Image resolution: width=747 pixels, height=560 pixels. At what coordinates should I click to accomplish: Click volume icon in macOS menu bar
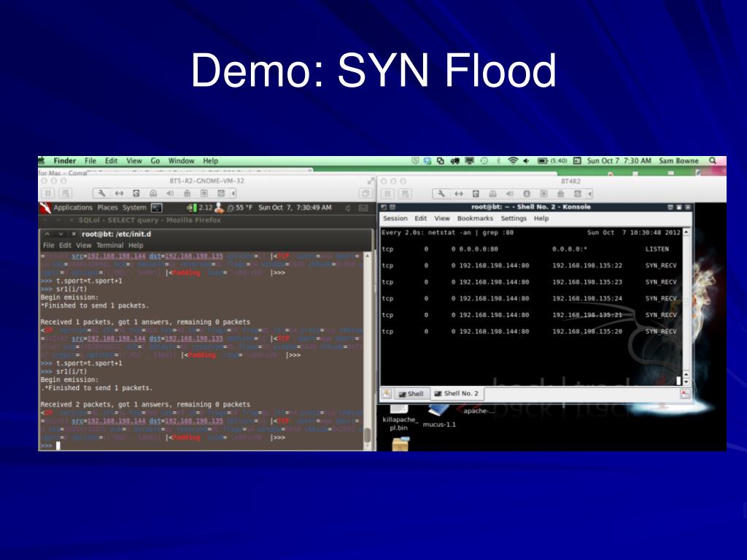coord(526,161)
